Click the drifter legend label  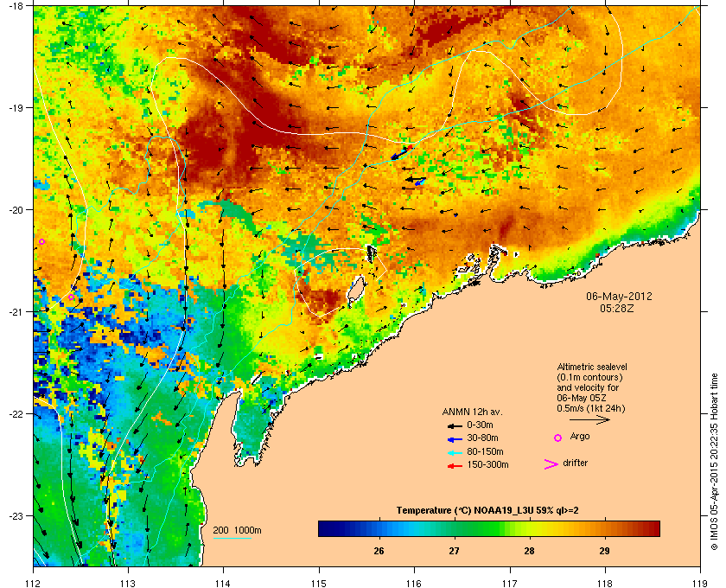point(575,463)
